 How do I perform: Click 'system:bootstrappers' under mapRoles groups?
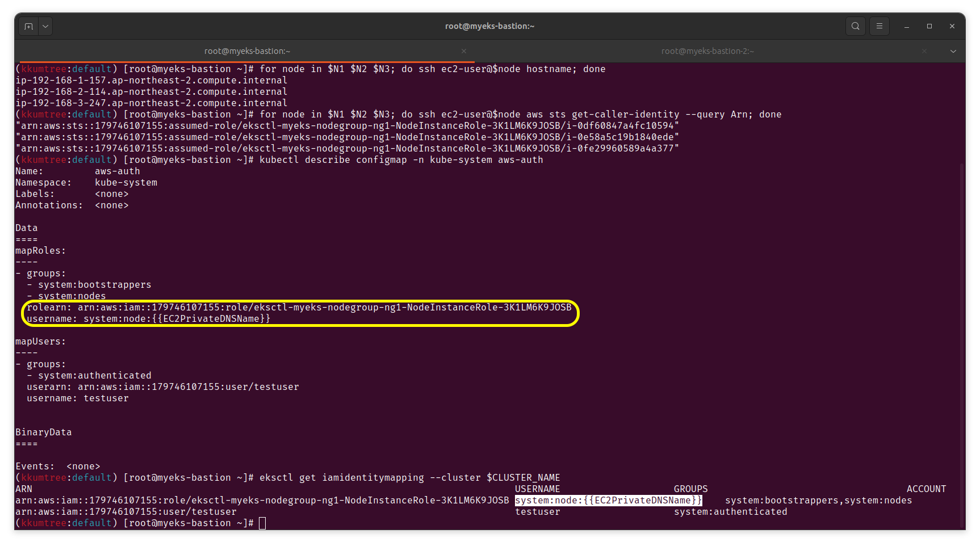click(x=94, y=285)
